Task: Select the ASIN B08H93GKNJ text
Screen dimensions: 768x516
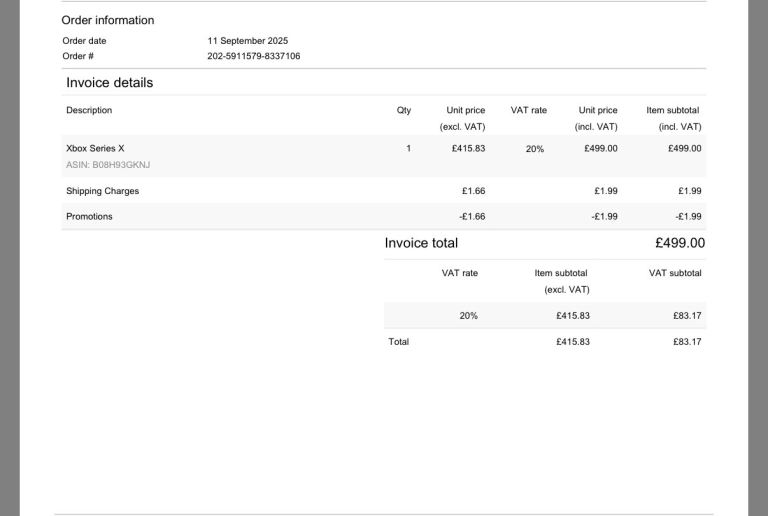Action: 108,164
